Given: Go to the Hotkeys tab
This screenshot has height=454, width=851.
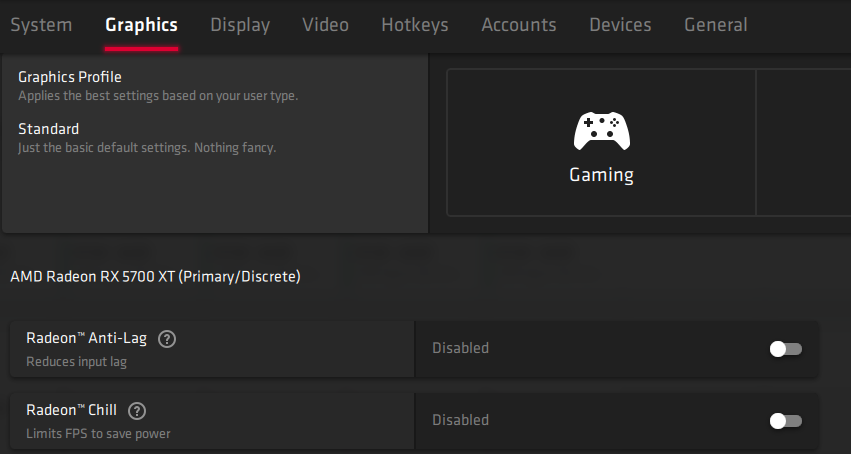Looking at the screenshot, I should click(x=415, y=25).
